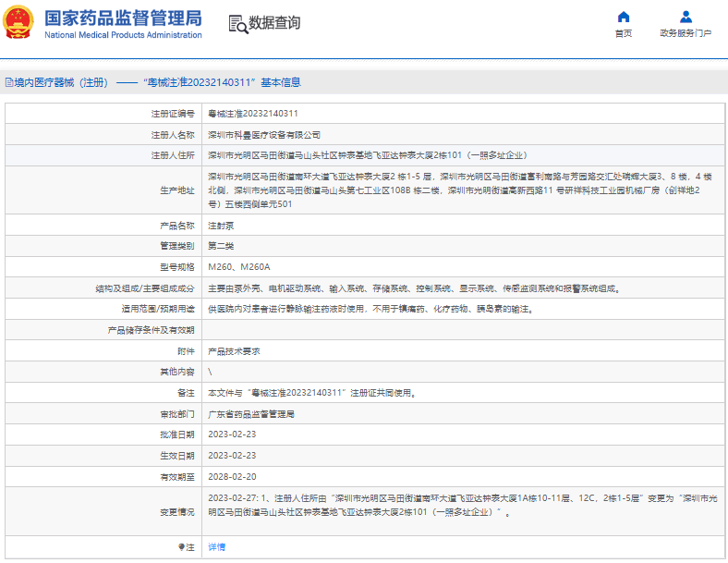728x563 pixels.
Task: Click the 首页 label
Action: click(624, 33)
